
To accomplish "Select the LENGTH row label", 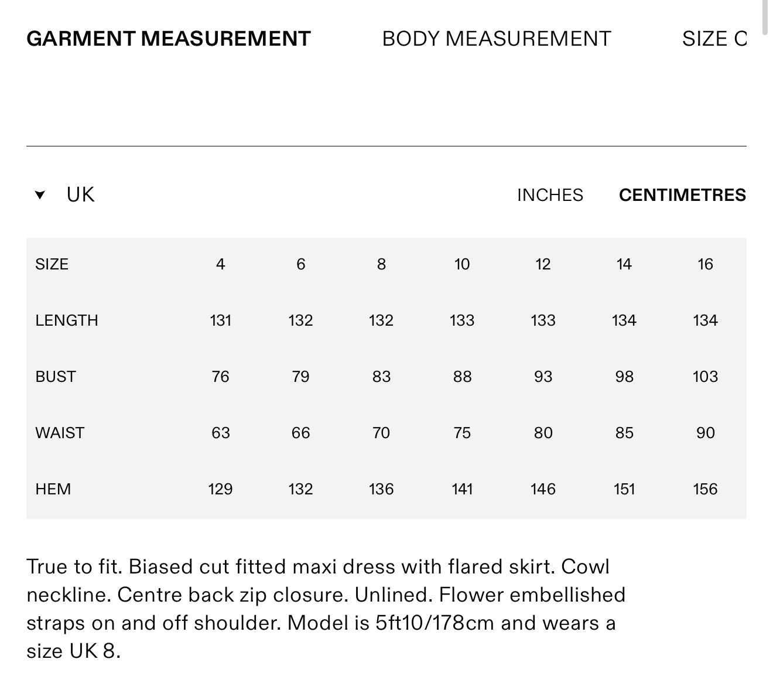I will pos(67,320).
